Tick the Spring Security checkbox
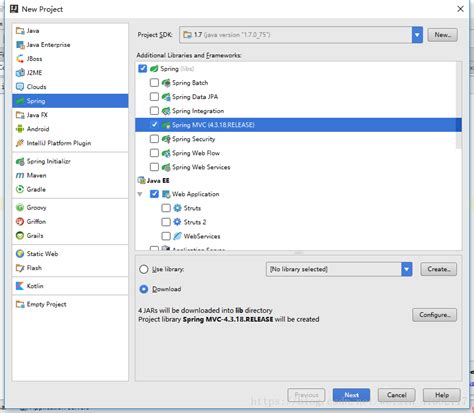Screen dimensions: 474x413 point(154,139)
